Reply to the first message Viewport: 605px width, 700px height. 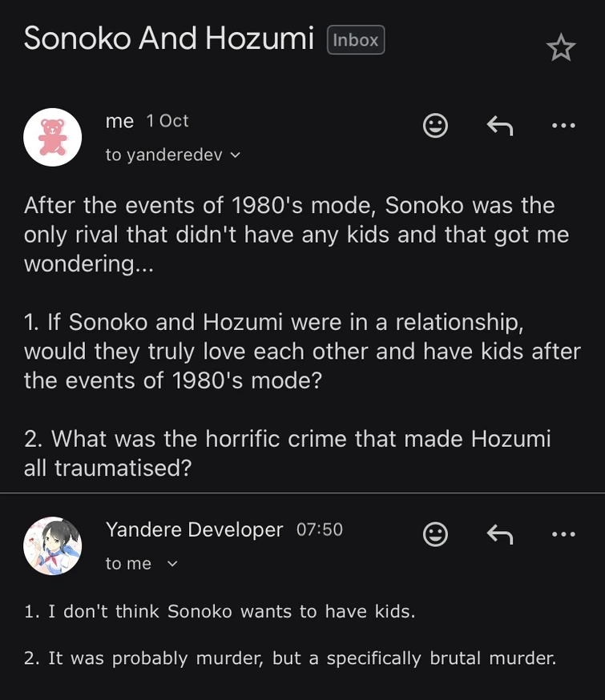500,125
